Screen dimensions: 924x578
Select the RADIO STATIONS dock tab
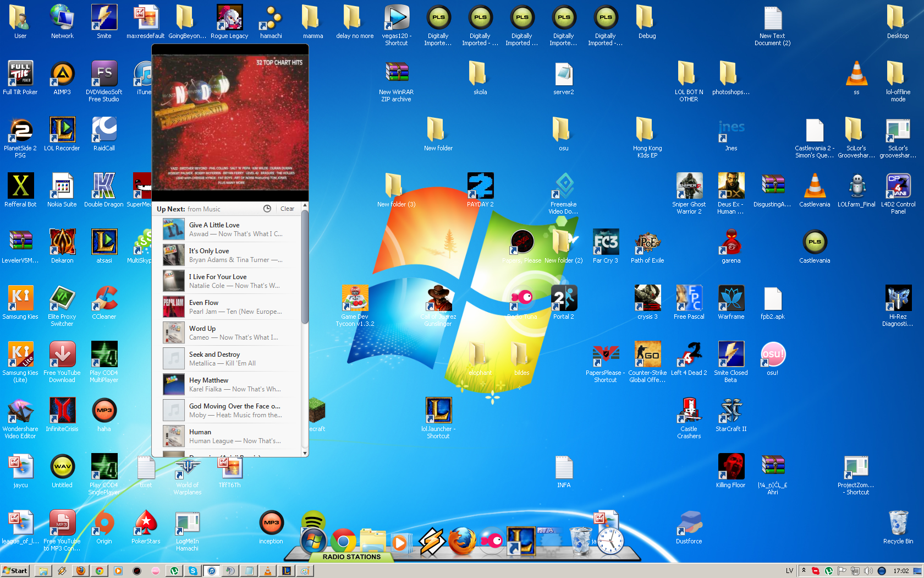351,557
